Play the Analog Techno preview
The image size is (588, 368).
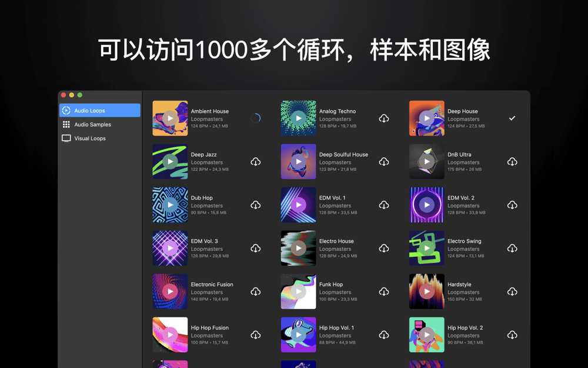[x=299, y=118]
